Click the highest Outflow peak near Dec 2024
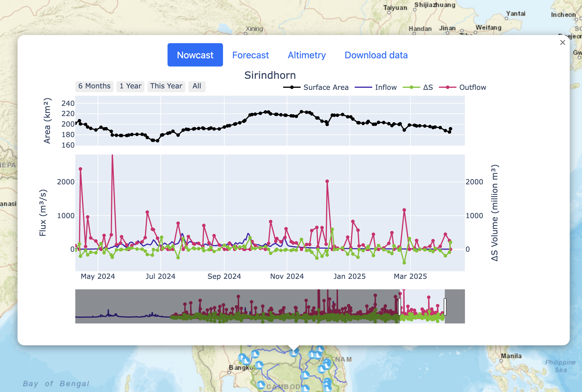The height and width of the screenshot is (392, 582). pos(327,181)
